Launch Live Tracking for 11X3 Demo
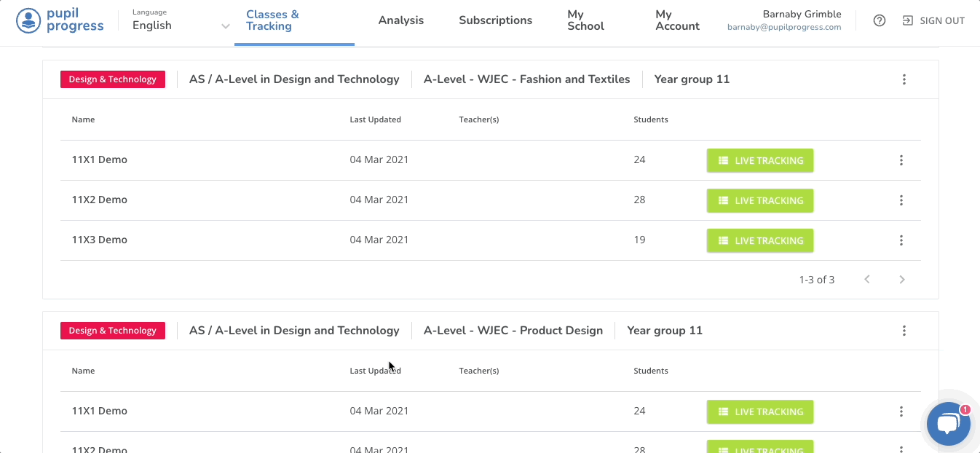The image size is (980, 453). click(x=759, y=240)
